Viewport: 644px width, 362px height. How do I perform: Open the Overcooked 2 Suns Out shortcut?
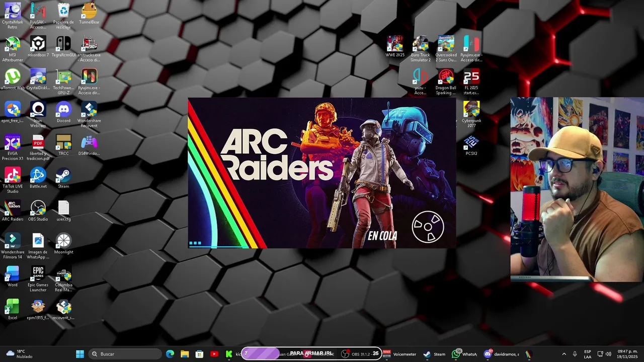point(446,49)
